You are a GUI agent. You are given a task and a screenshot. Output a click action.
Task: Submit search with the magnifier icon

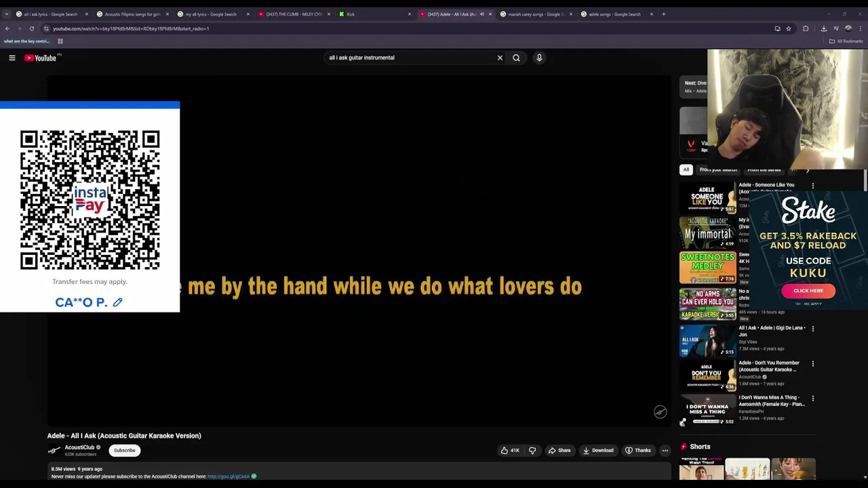(516, 58)
